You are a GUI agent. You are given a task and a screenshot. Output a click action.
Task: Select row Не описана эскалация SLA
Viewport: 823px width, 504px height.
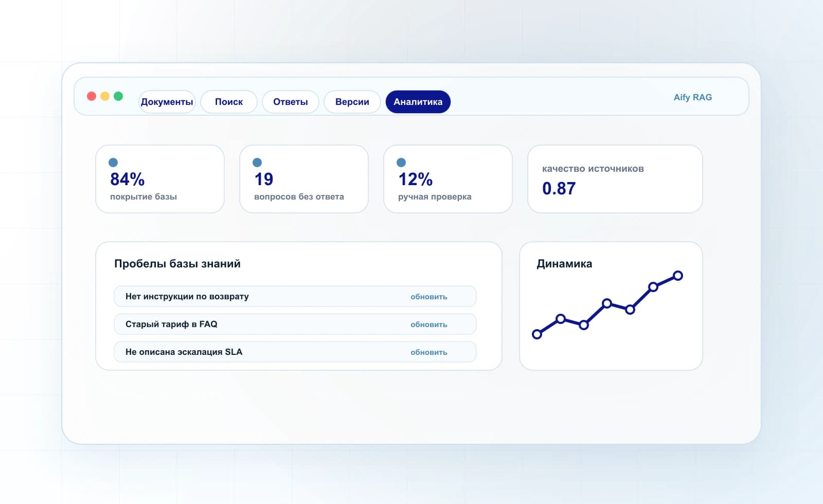point(295,352)
